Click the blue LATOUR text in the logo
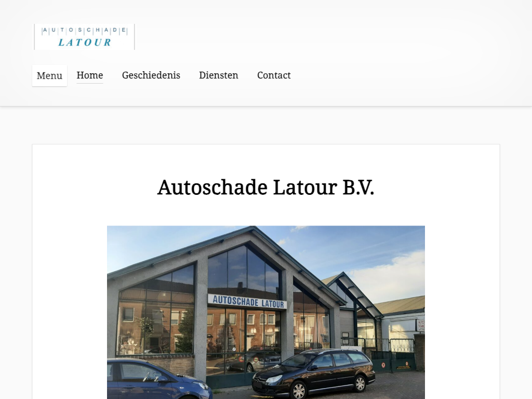This screenshot has width=532, height=399. pos(85,43)
